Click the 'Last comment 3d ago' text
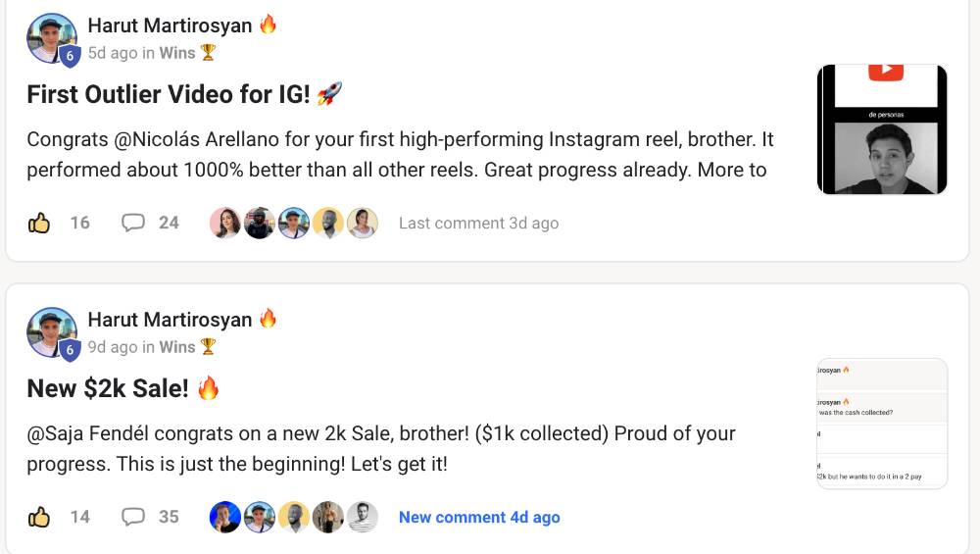The image size is (980, 554). point(479,224)
